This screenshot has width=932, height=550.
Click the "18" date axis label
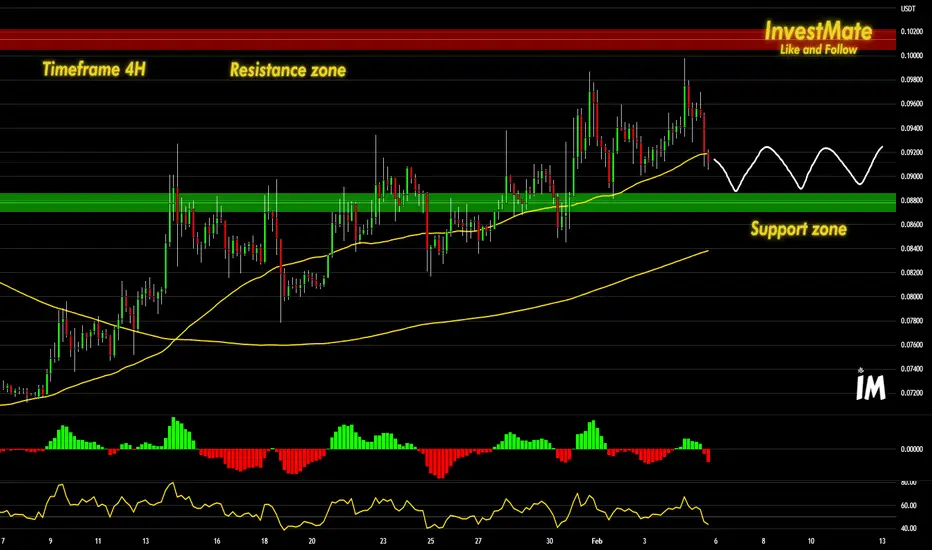tap(265, 541)
